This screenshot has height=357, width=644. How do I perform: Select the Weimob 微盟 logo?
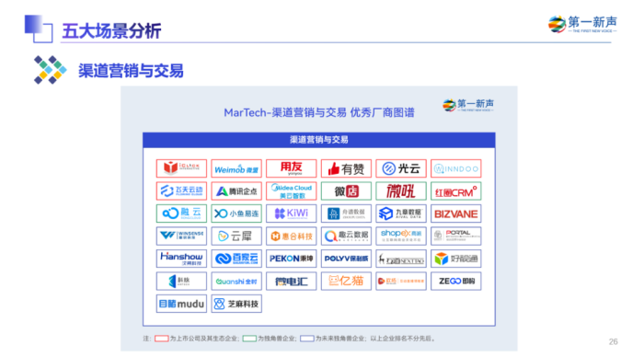pyautogui.click(x=236, y=168)
